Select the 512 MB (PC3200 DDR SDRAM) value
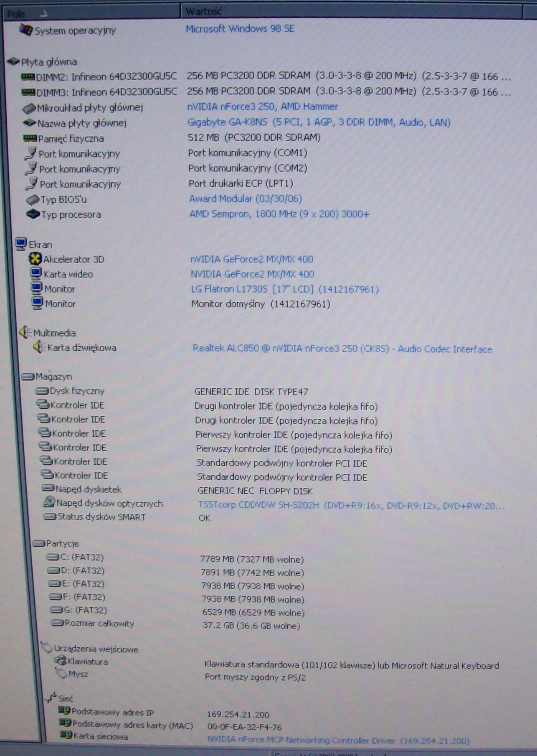 tap(254, 137)
